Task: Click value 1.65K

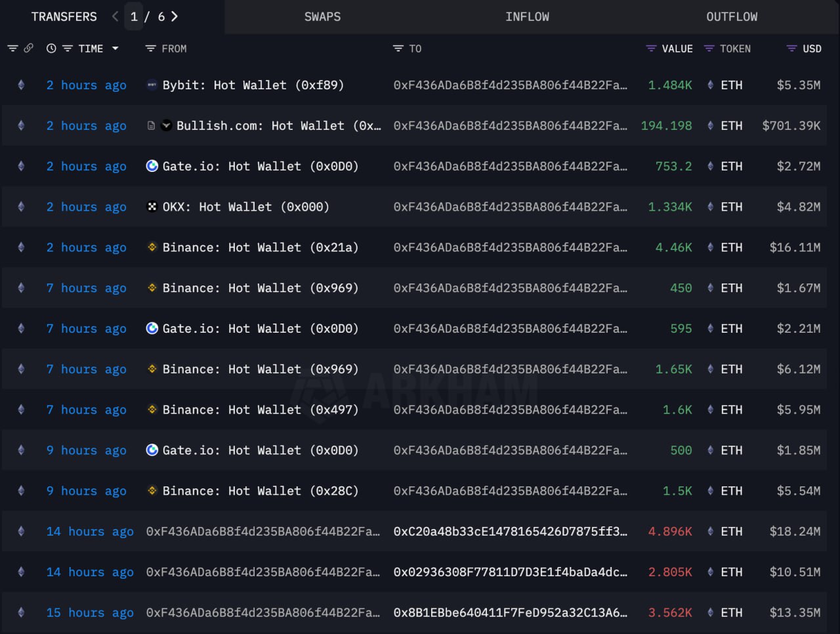Action: [673, 369]
